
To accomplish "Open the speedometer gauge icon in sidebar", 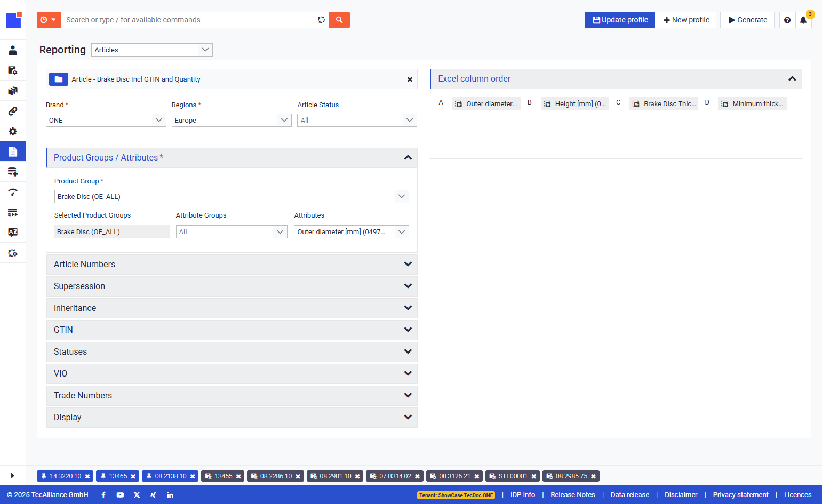I will pos(13,192).
